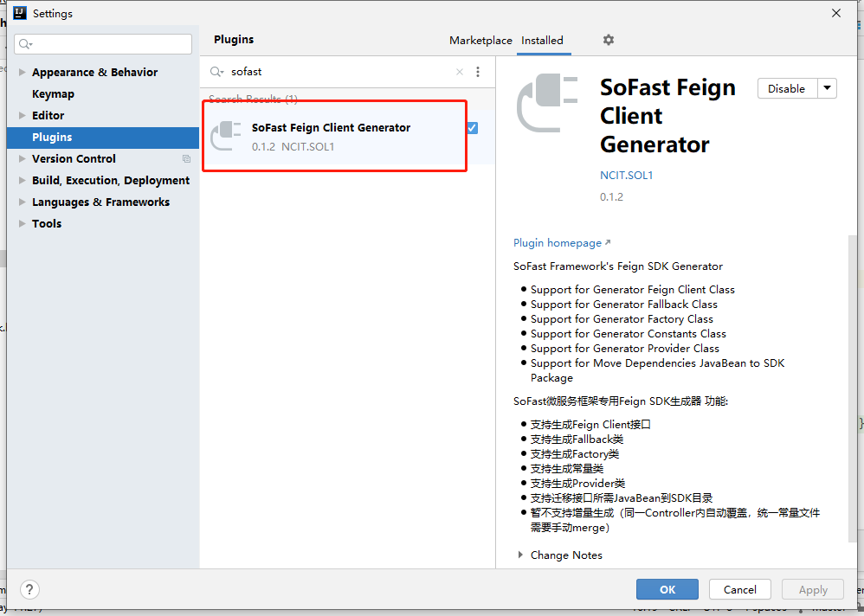864x616 pixels.
Task: Click the Cancel button
Action: (x=739, y=589)
